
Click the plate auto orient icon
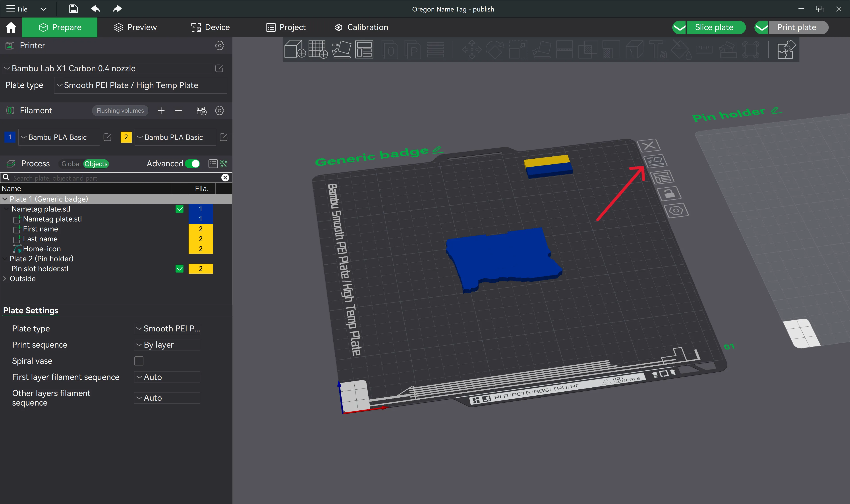point(655,161)
